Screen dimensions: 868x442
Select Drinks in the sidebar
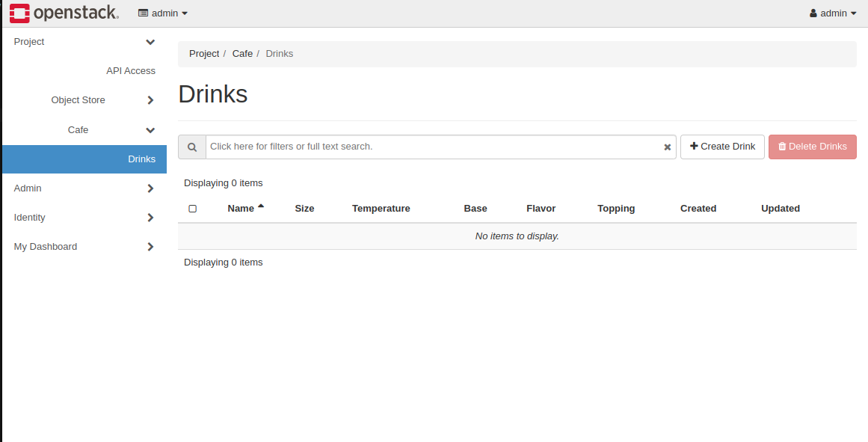click(141, 159)
